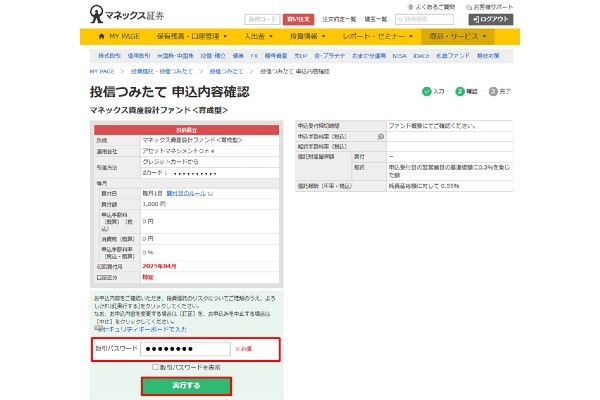
Task: Click the external-link icon beside 買付日のルール
Action: (x=210, y=194)
